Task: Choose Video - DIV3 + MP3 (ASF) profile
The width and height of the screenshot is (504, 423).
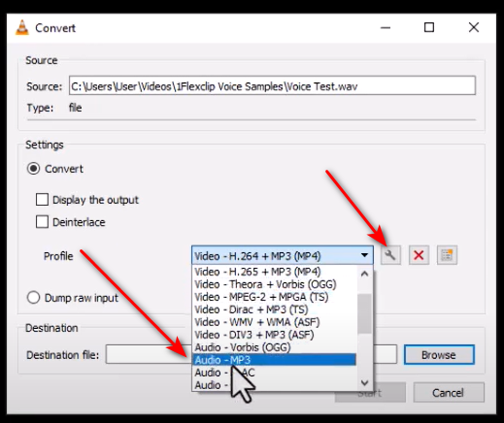Action: [275, 335]
